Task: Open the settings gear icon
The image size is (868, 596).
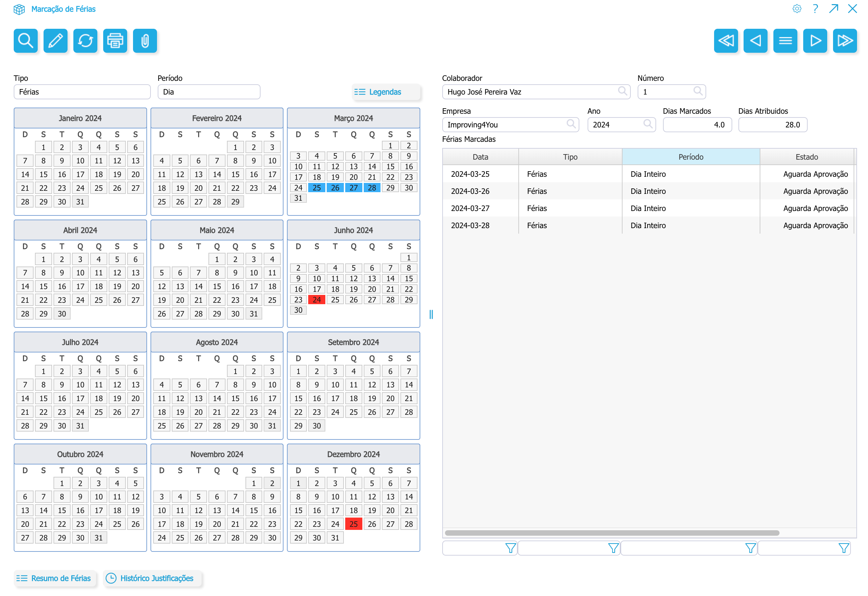Action: point(797,9)
